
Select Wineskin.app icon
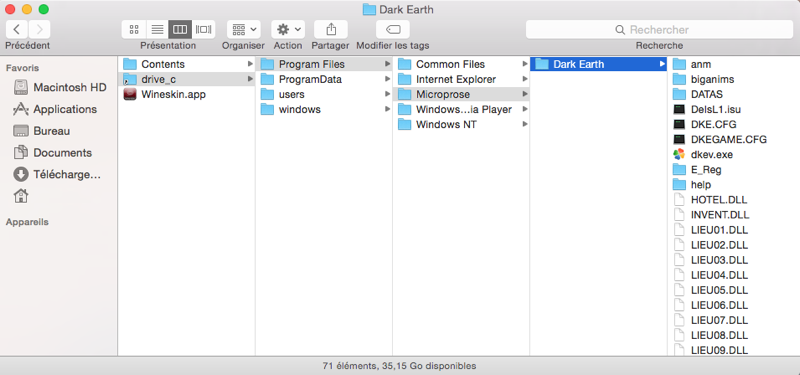click(x=130, y=94)
